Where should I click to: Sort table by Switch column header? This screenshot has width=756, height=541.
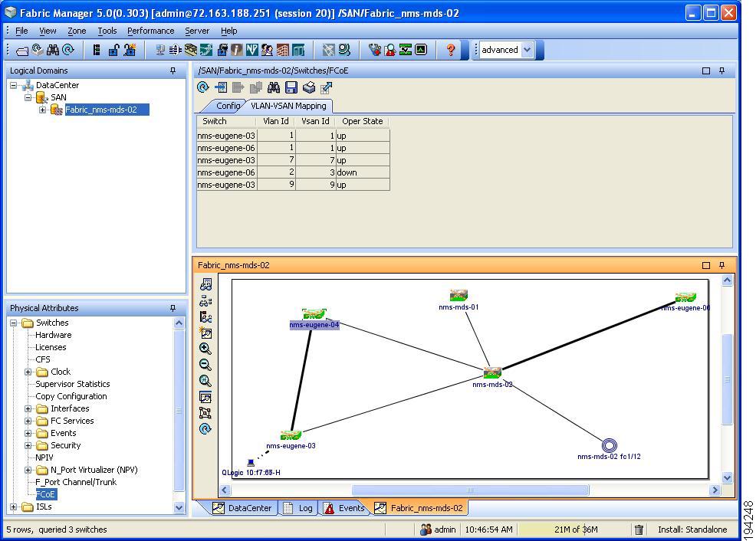pos(226,121)
